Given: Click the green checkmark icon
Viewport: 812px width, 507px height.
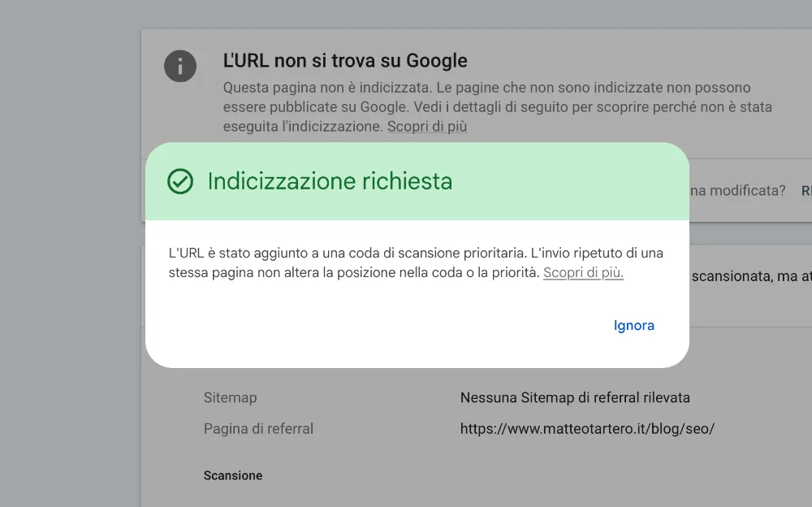Looking at the screenshot, I should (x=180, y=181).
